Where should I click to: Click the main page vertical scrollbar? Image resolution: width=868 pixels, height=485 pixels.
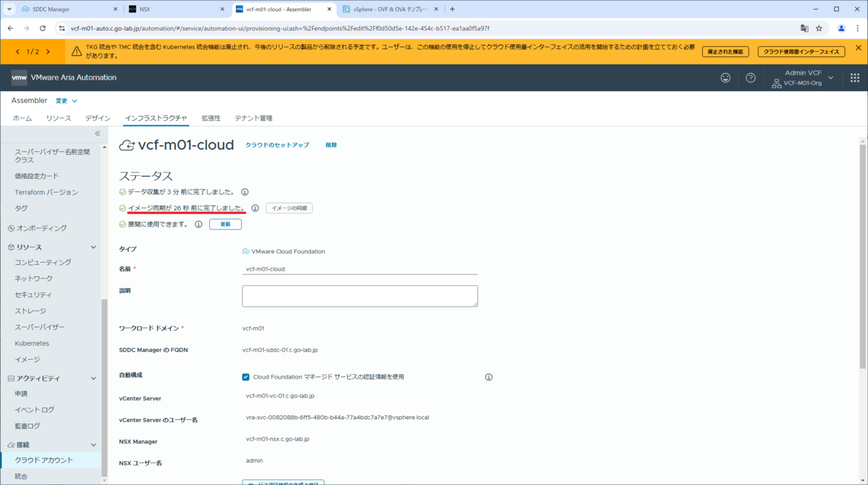(863, 257)
